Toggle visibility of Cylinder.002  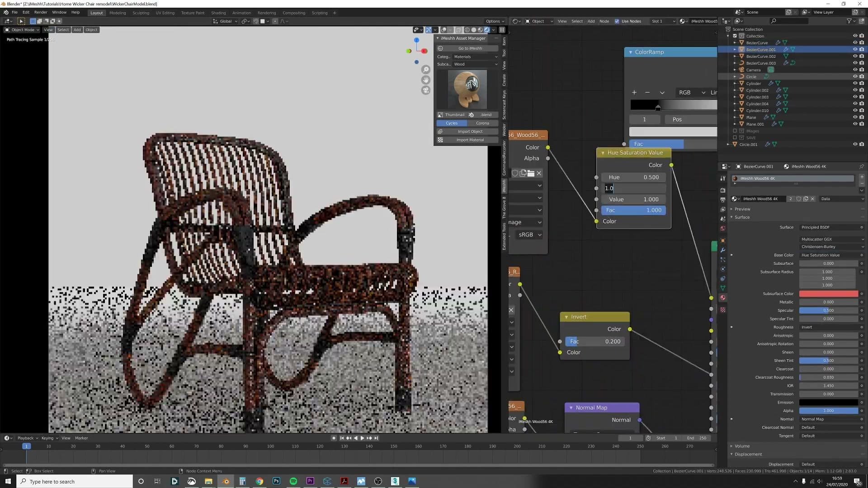point(855,90)
